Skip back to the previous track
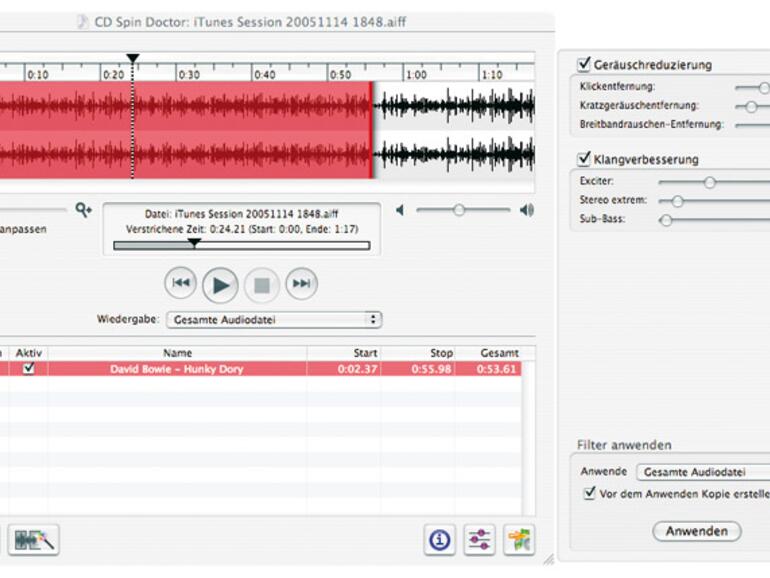 180,284
